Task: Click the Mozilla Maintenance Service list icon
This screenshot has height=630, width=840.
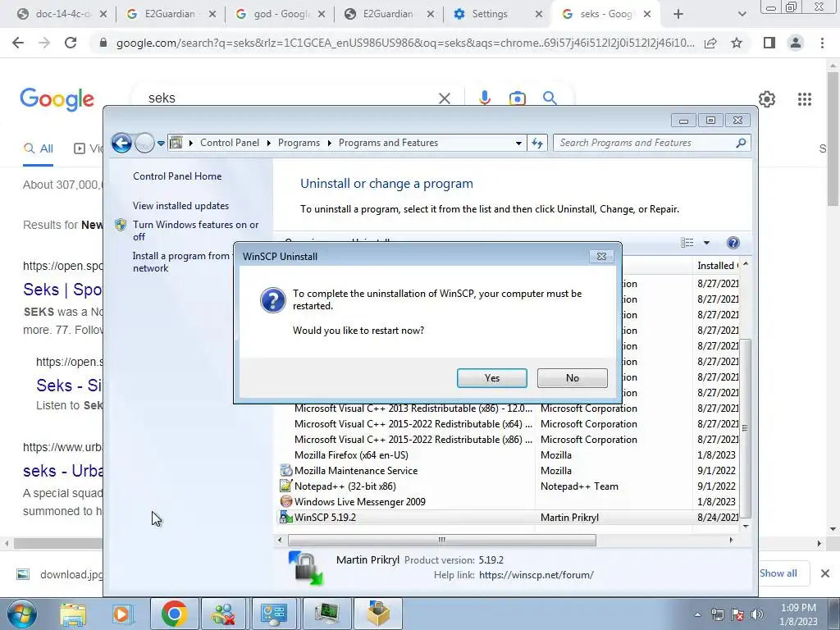Action: (286, 470)
